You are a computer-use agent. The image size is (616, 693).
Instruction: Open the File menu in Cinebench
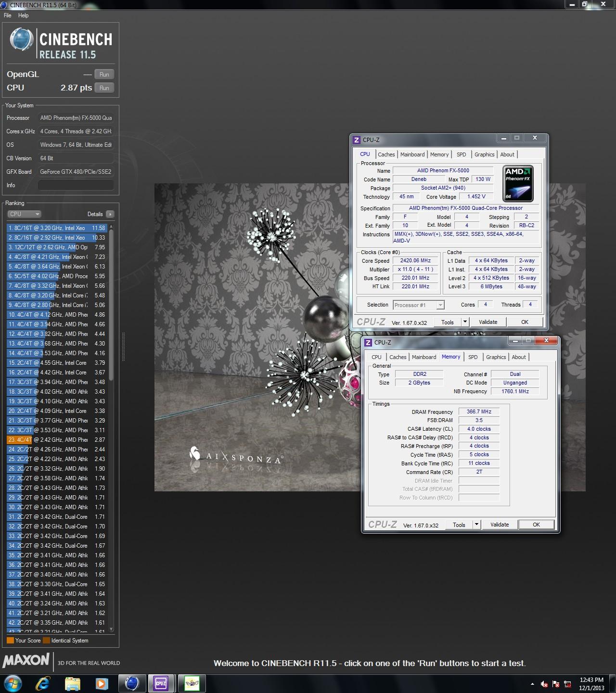[x=8, y=15]
